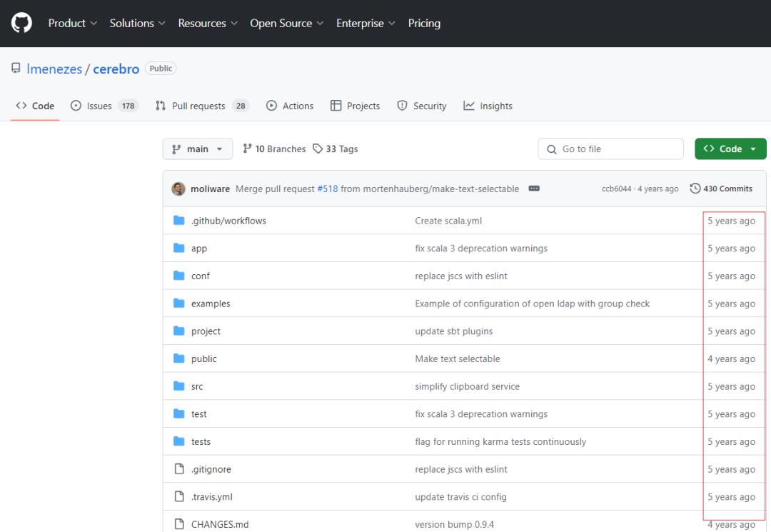Click the examples folder icon
This screenshot has width=771, height=532.
(179, 303)
